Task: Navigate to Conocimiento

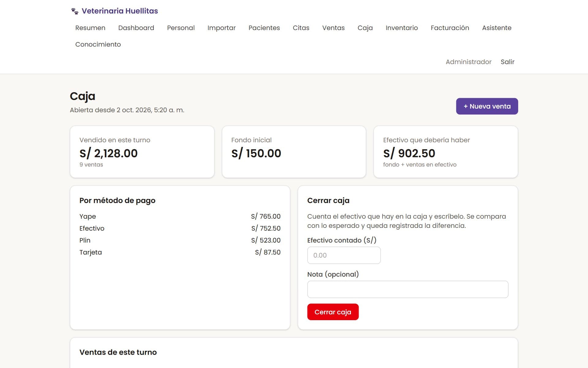Action: pos(98,44)
